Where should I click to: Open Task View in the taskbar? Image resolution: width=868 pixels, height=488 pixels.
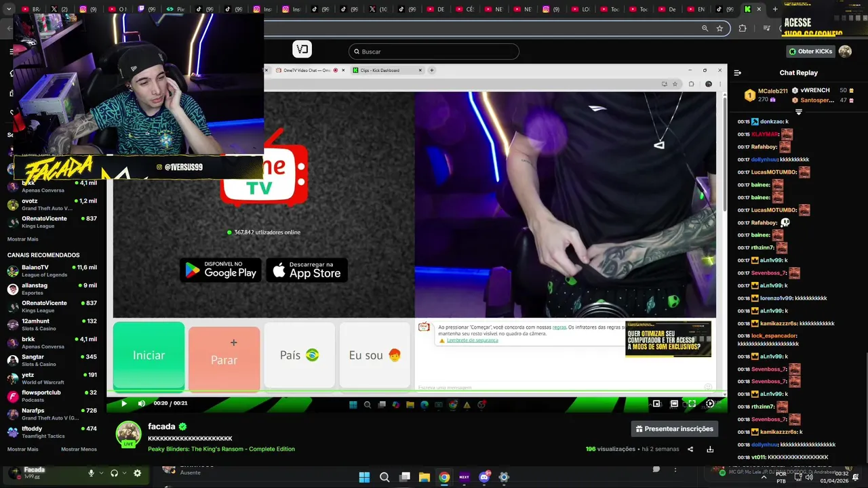[405, 476]
